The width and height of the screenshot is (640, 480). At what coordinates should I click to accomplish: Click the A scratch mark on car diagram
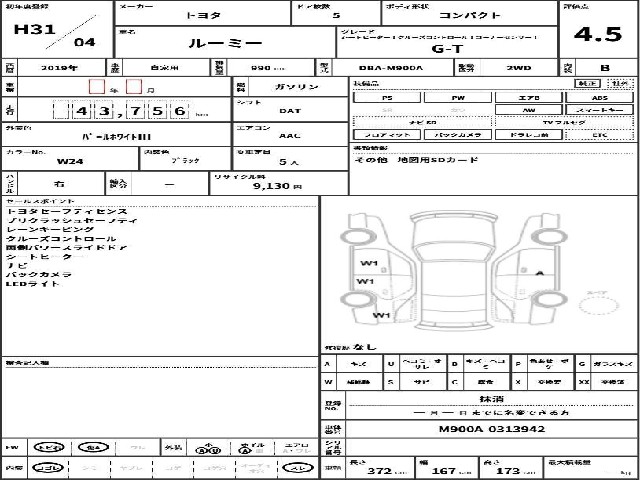(x=540, y=273)
